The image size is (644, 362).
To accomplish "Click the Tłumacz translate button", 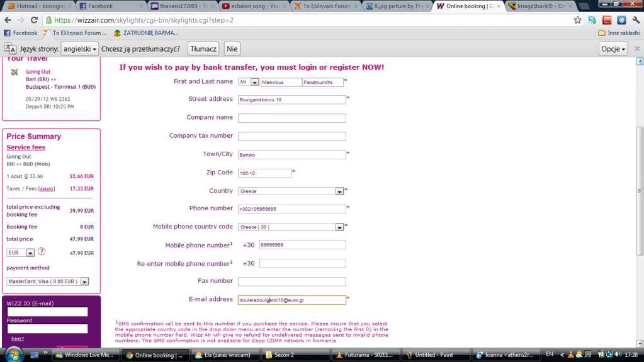I will tap(203, 49).
